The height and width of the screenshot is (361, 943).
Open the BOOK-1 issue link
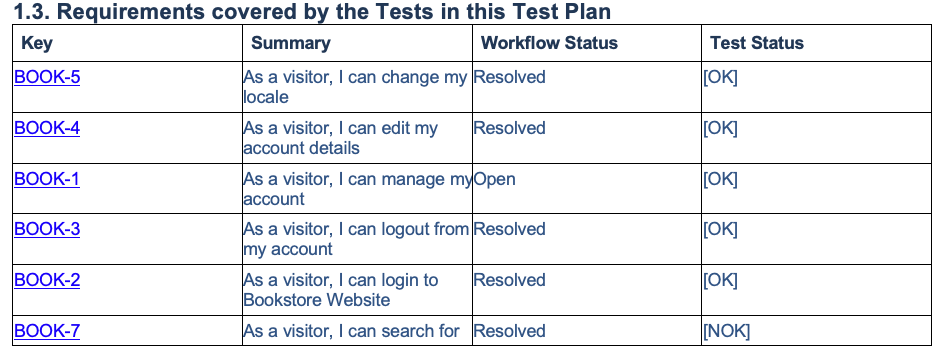pos(46,179)
